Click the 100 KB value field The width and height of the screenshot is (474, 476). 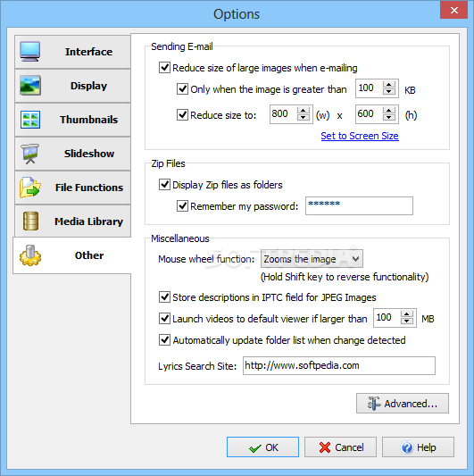tap(369, 88)
